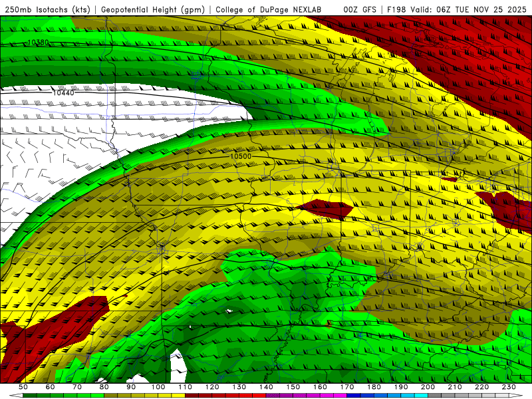
Task: Click the "College of DuPage NEXLAB" text
Action: 268,10
